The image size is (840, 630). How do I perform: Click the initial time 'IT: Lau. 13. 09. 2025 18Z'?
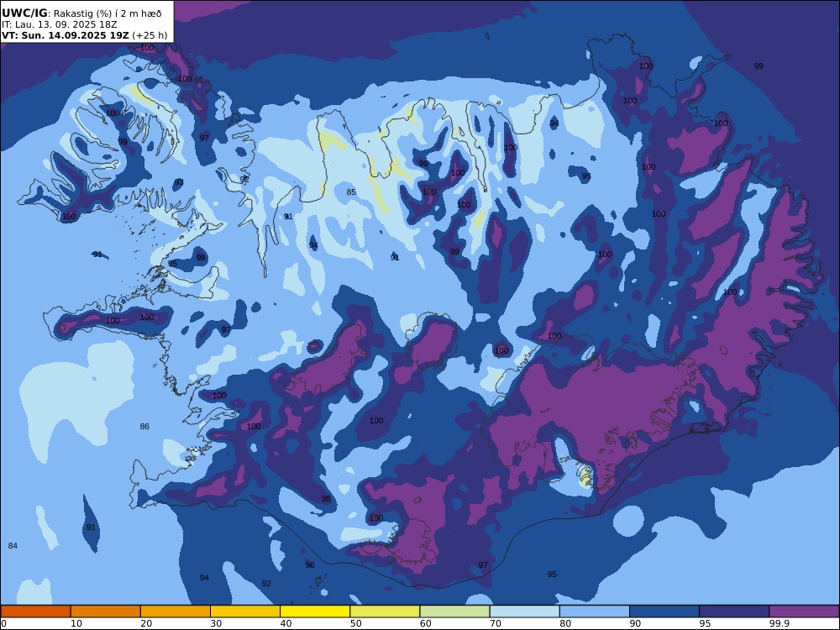59,24
